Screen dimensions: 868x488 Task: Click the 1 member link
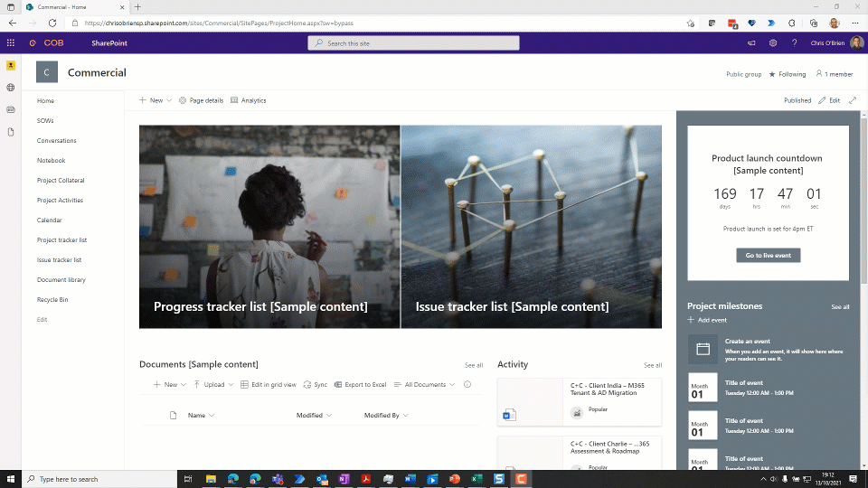[835, 74]
